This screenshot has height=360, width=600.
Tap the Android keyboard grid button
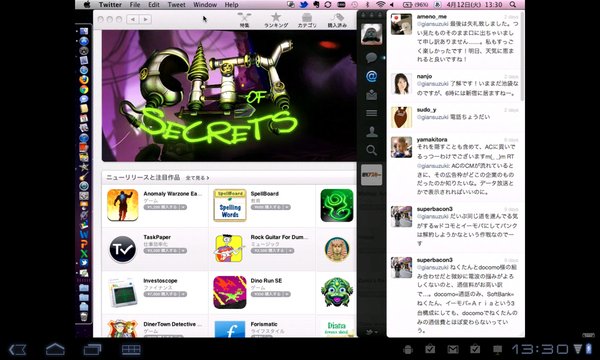pos(131,349)
